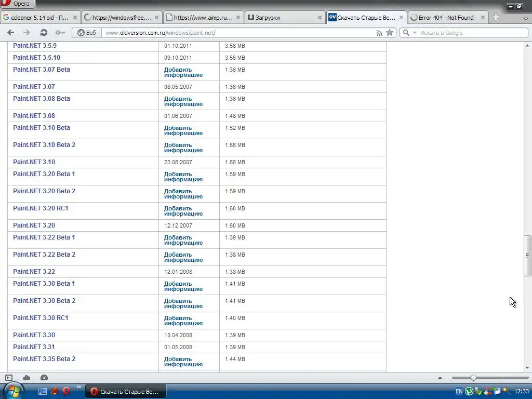Open Paint.NET 3.35 Beta 2 link
Screen dimensions: 532x399
click(44, 358)
